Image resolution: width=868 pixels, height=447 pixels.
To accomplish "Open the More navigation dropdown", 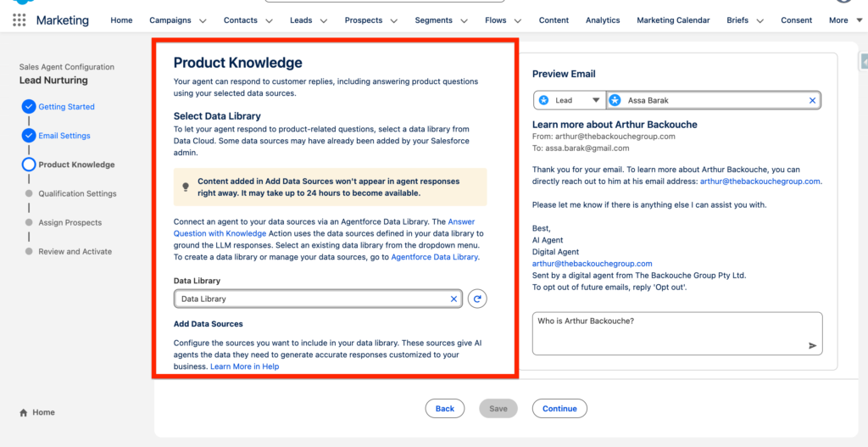I will (x=843, y=20).
